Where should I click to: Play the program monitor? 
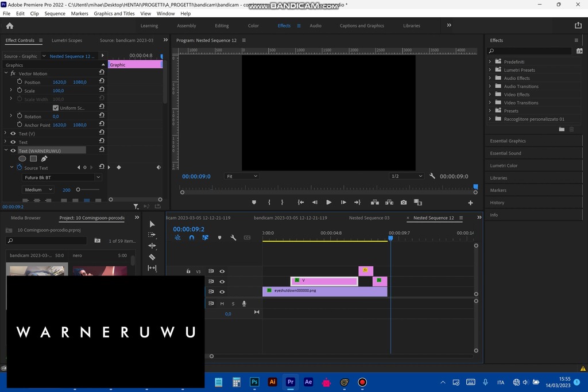point(329,203)
